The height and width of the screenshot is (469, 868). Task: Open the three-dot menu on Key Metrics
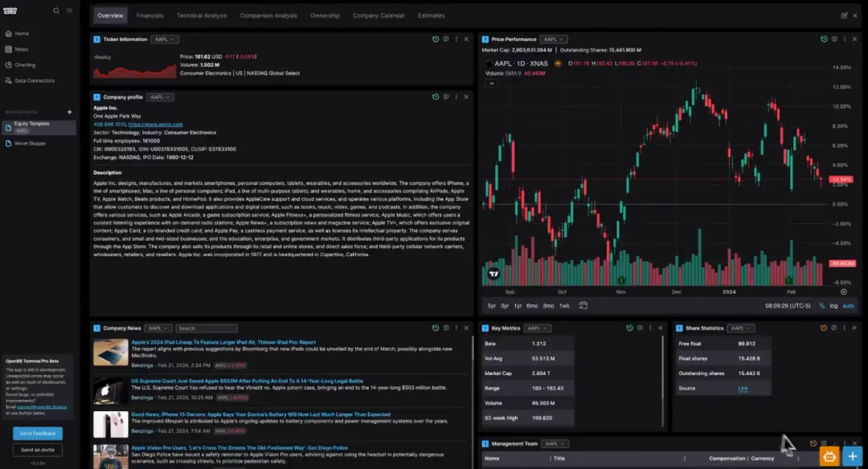[x=650, y=328]
